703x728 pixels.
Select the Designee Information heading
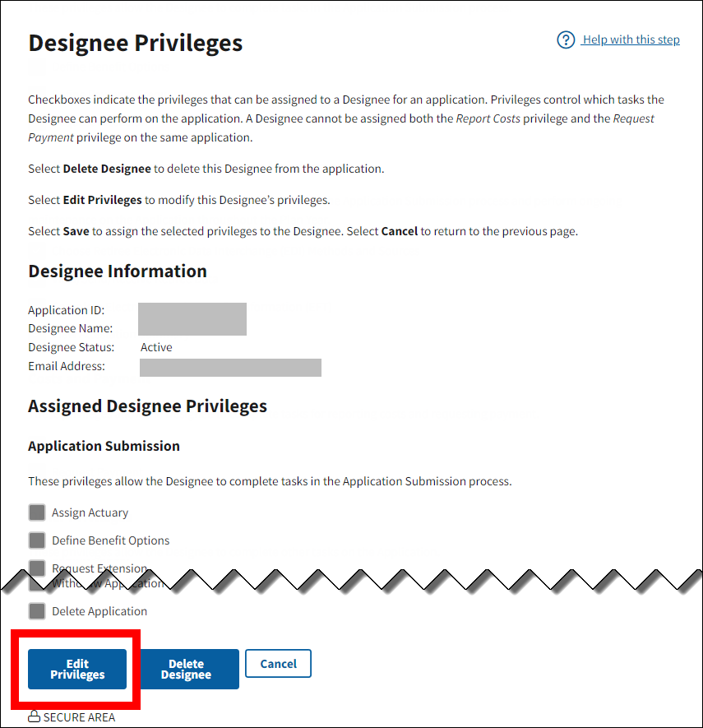pyautogui.click(x=118, y=271)
